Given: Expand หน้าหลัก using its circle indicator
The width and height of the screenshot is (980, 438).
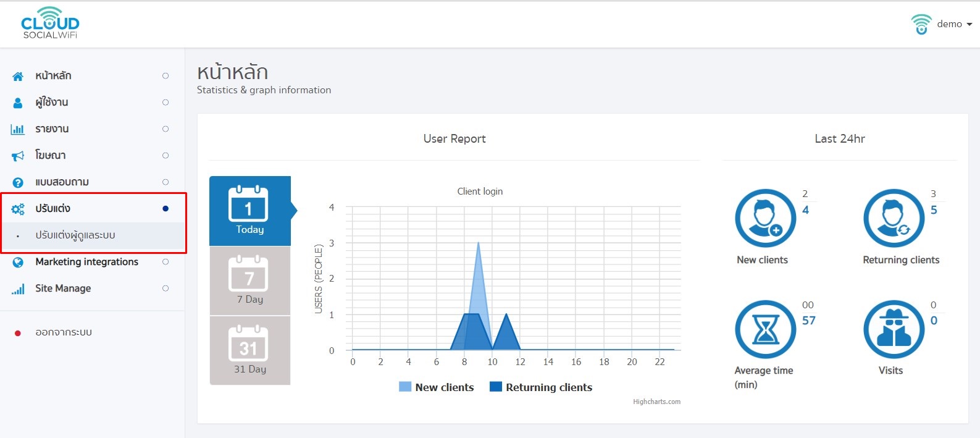Looking at the screenshot, I should 165,76.
